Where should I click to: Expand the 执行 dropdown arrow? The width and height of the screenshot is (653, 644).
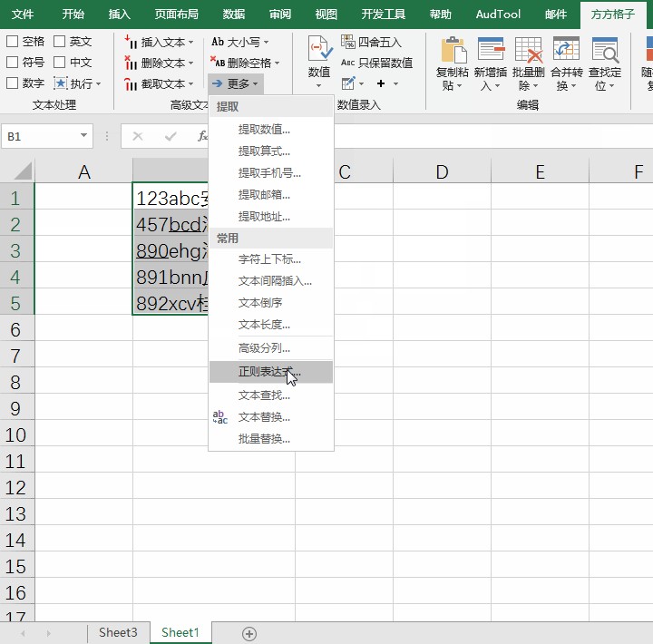point(99,83)
